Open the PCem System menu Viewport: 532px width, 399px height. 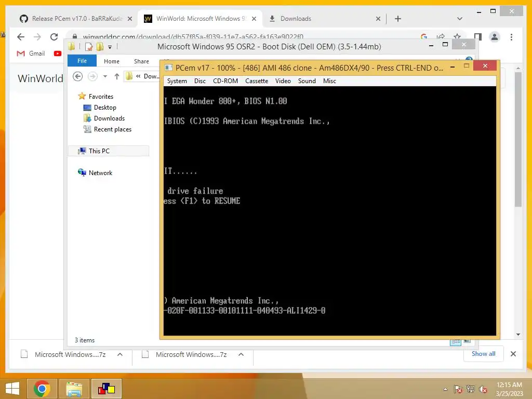[177, 81]
